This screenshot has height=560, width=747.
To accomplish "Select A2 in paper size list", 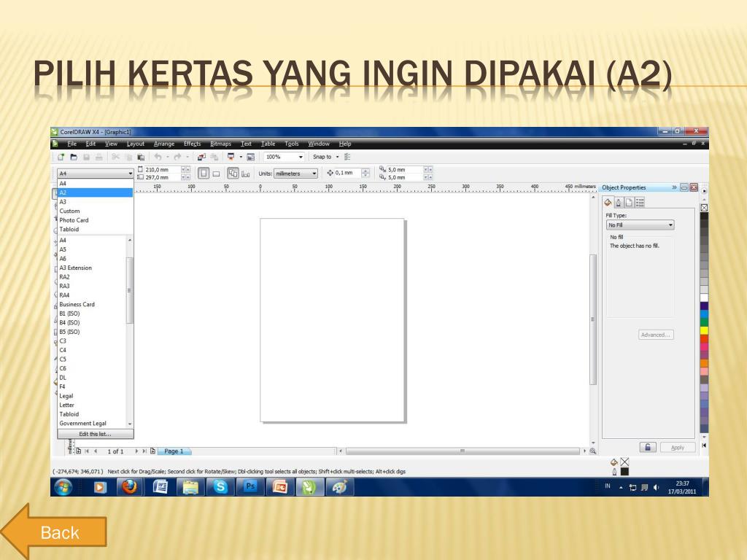I will pos(95,192).
